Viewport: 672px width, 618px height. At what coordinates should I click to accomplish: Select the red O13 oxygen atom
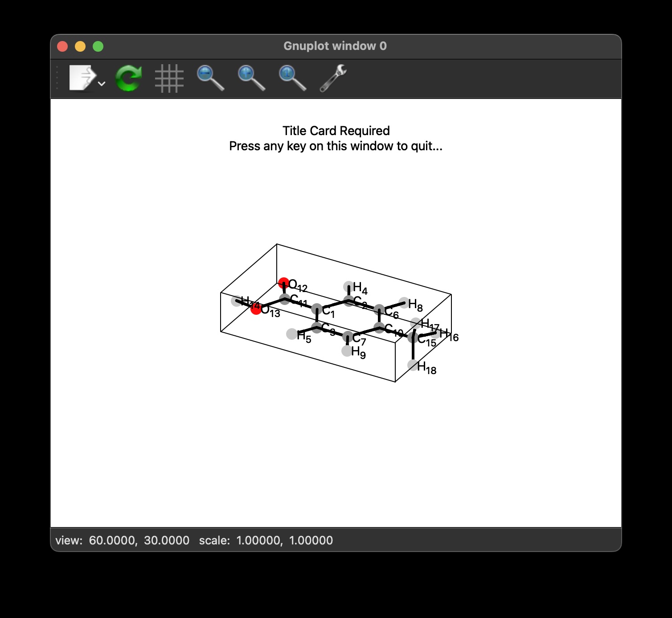click(256, 309)
